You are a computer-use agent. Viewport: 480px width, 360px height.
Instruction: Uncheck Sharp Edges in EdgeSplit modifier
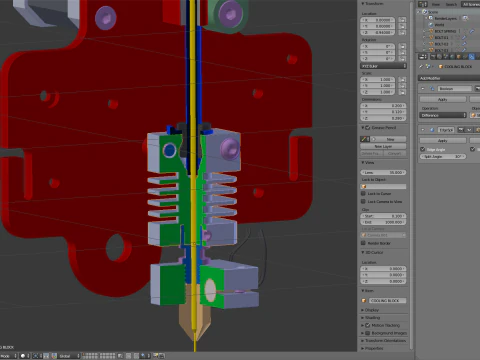point(472,149)
